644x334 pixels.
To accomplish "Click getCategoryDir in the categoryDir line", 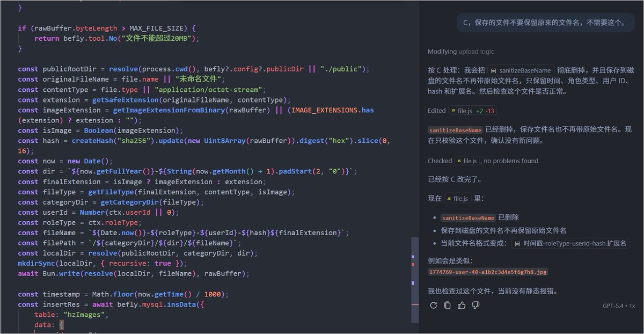I will (130, 202).
